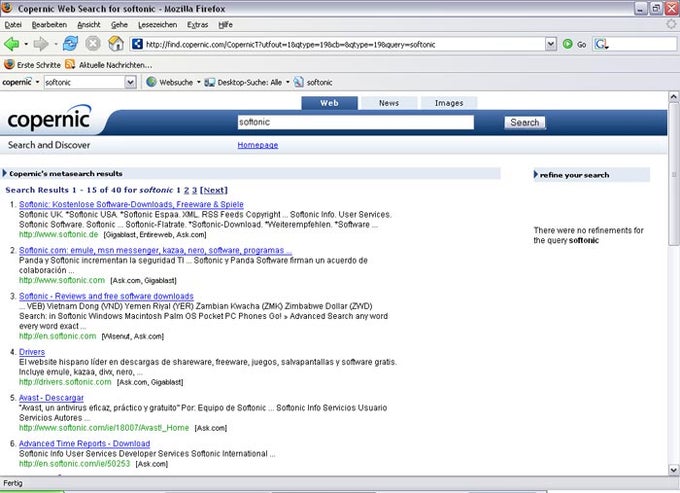Open the copernic toolbar menu dropdown
680x493 pixels.
tap(37, 82)
